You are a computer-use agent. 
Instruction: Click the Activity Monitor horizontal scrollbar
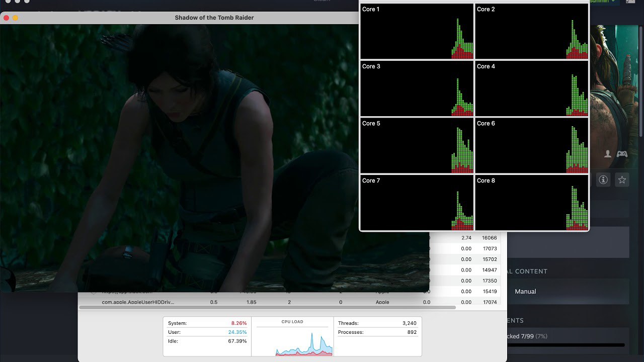coord(267,307)
